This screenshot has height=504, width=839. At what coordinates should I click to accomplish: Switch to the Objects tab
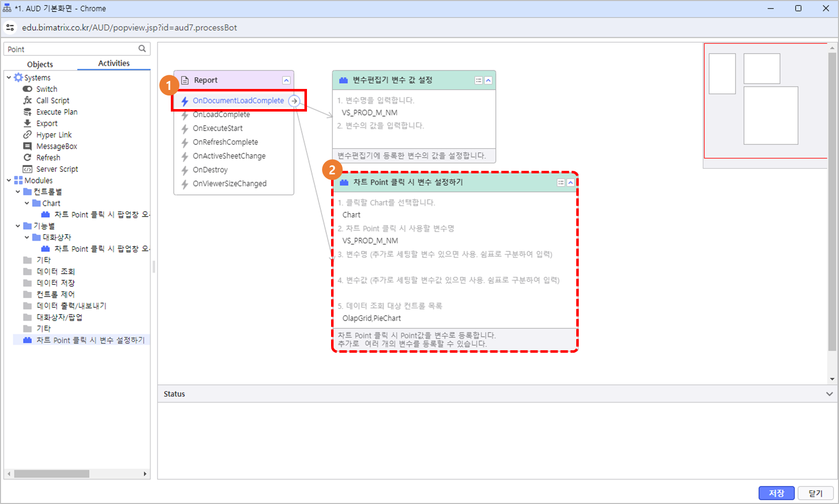40,64
